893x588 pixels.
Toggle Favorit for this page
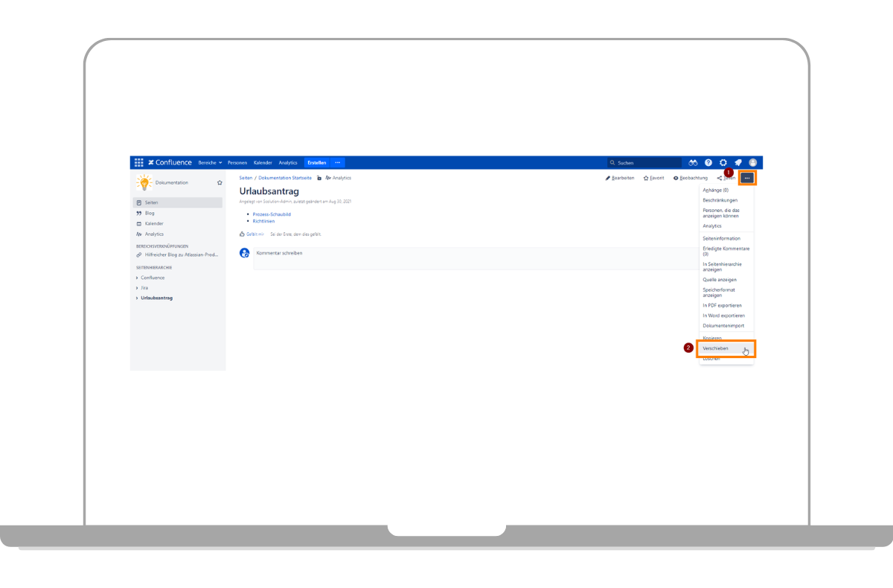654,178
